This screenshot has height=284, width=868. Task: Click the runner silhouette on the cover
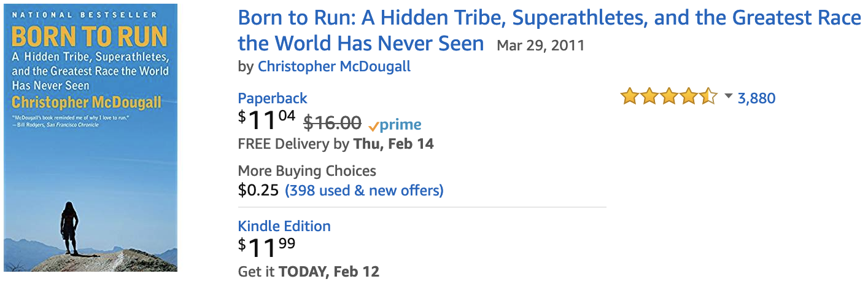pos(69,221)
